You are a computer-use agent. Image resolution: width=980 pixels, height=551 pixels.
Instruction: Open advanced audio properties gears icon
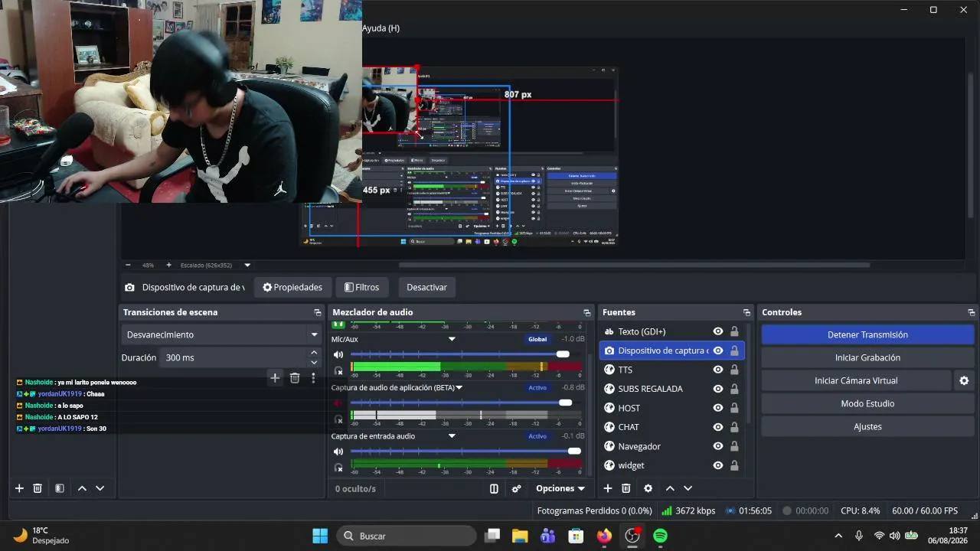(517, 488)
